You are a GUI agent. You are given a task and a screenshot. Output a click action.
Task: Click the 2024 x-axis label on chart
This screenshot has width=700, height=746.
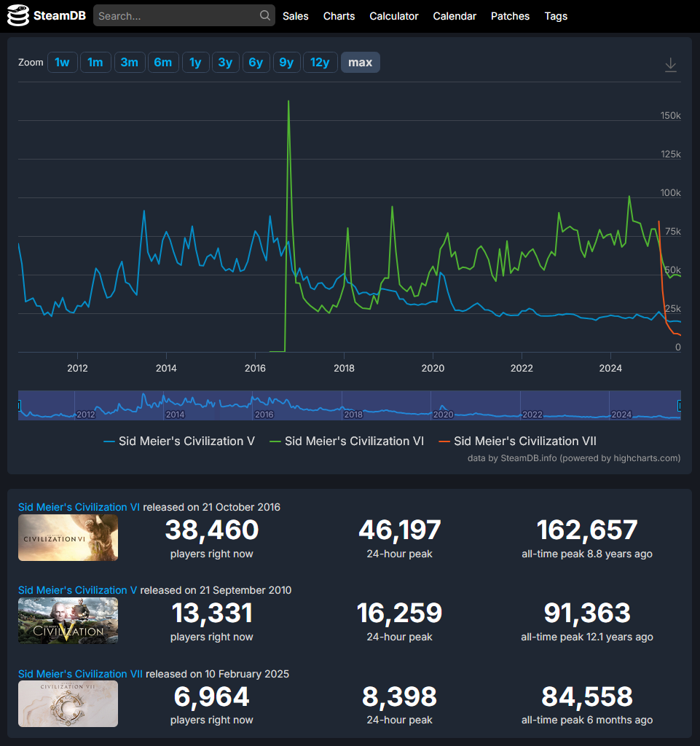[610, 368]
